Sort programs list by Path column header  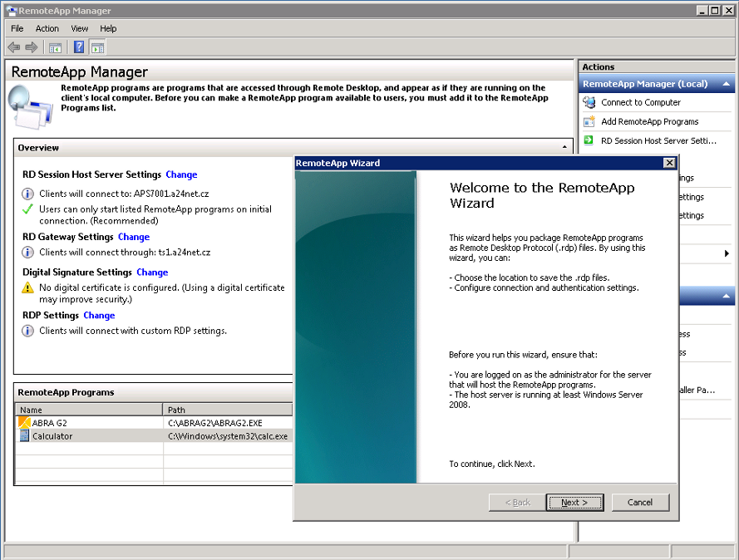[x=227, y=410]
